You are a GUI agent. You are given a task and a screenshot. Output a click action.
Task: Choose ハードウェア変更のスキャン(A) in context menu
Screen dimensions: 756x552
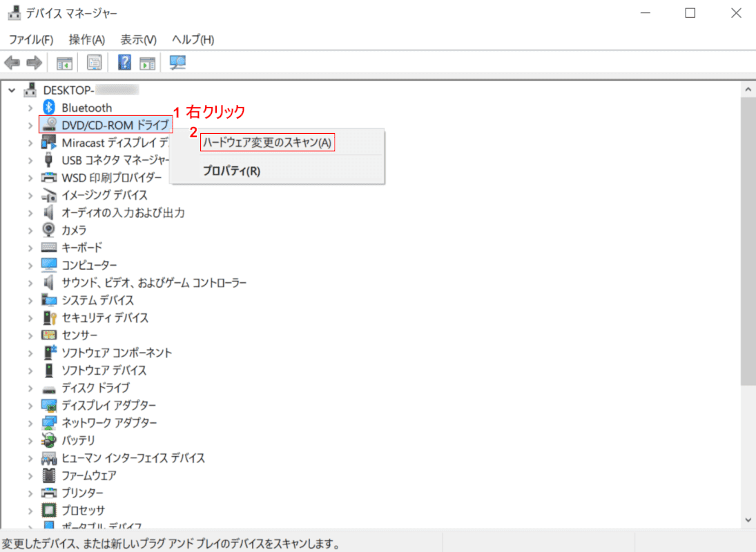(x=267, y=143)
